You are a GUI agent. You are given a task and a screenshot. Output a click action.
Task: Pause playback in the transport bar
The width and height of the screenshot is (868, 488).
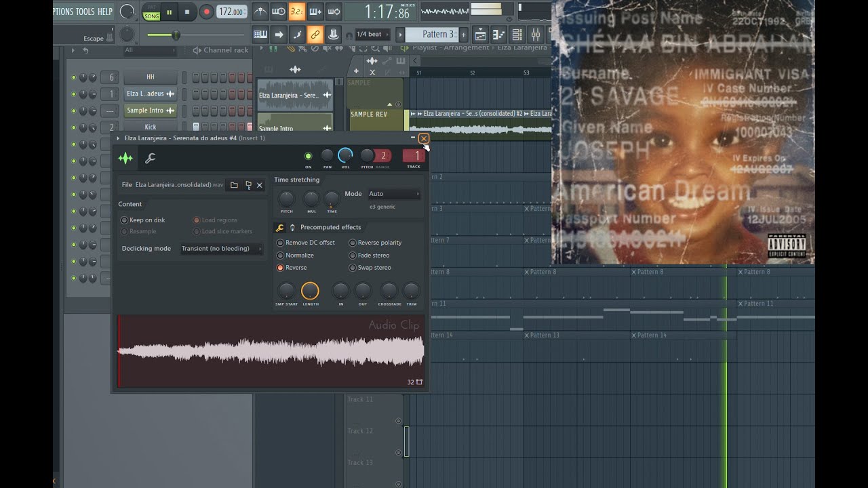169,12
